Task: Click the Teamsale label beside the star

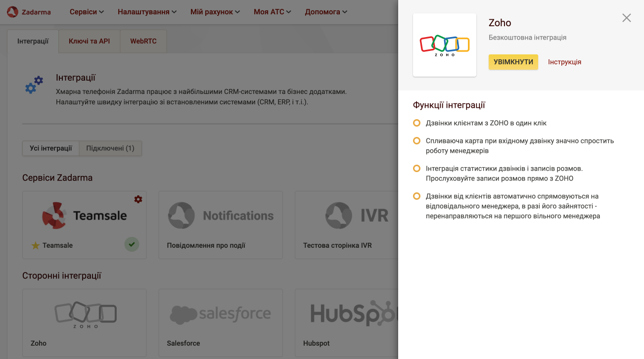Action: pyautogui.click(x=57, y=246)
